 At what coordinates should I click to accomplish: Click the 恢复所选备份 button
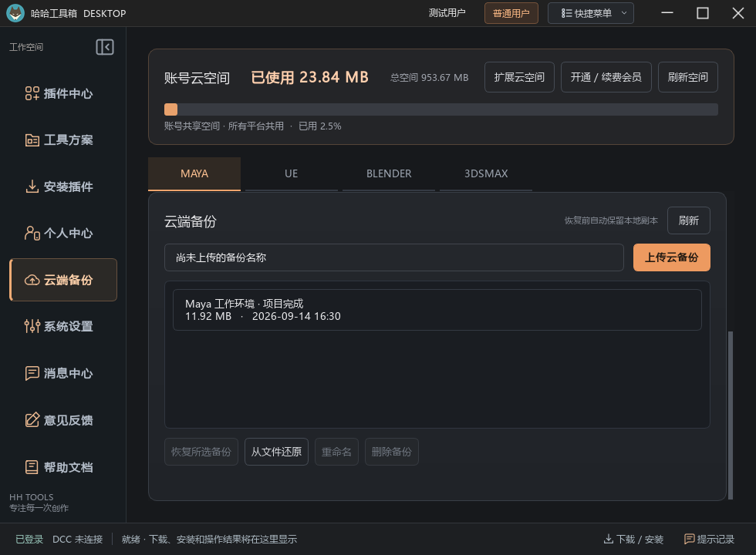tap(201, 452)
